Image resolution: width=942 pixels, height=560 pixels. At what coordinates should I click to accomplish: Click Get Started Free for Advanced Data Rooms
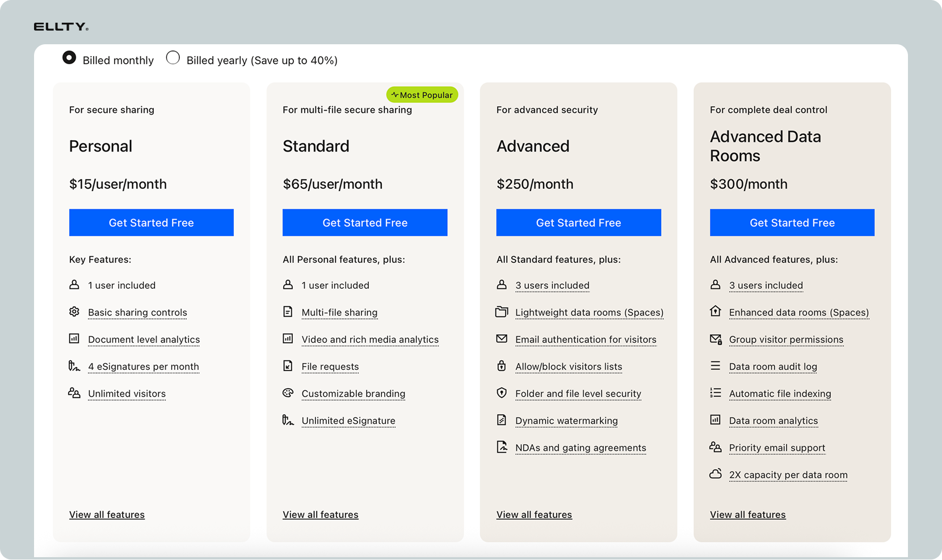click(x=792, y=222)
